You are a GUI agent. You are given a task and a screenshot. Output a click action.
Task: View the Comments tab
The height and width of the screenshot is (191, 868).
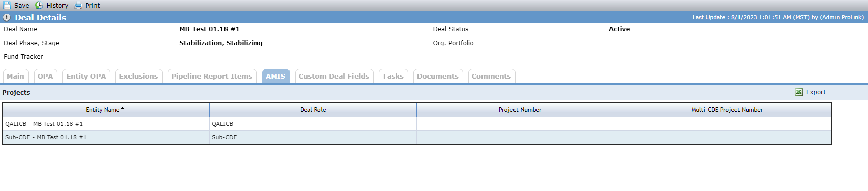coord(491,76)
